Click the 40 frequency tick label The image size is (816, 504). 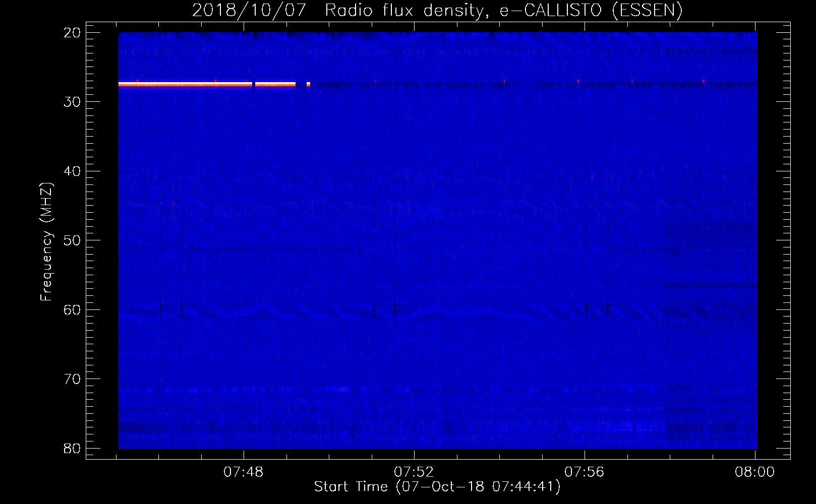pyautogui.click(x=72, y=171)
